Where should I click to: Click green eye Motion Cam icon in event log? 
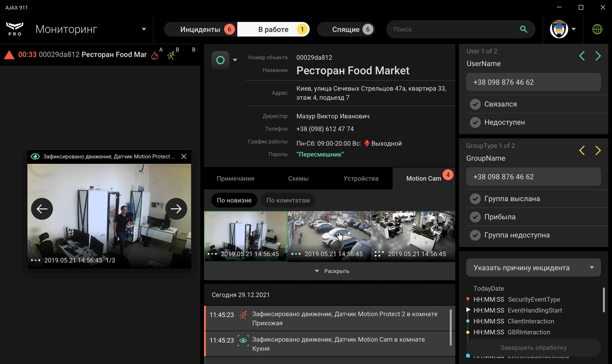[x=244, y=340]
